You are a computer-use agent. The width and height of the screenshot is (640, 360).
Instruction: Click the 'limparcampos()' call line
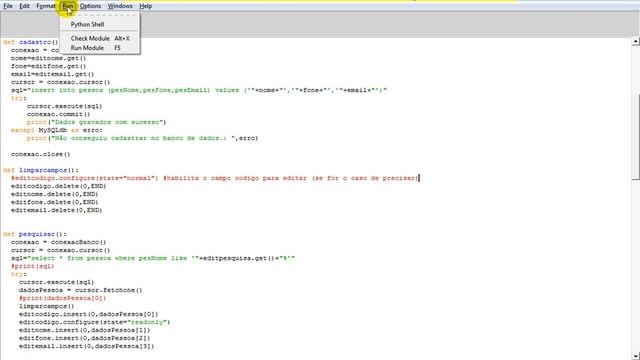(x=47, y=306)
